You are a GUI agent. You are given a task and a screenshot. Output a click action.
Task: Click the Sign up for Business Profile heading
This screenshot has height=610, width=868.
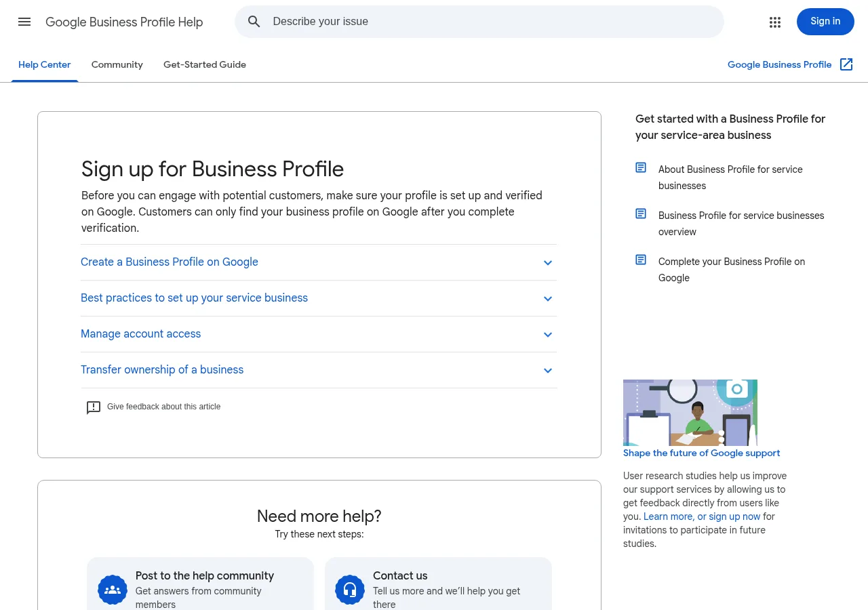click(x=213, y=169)
